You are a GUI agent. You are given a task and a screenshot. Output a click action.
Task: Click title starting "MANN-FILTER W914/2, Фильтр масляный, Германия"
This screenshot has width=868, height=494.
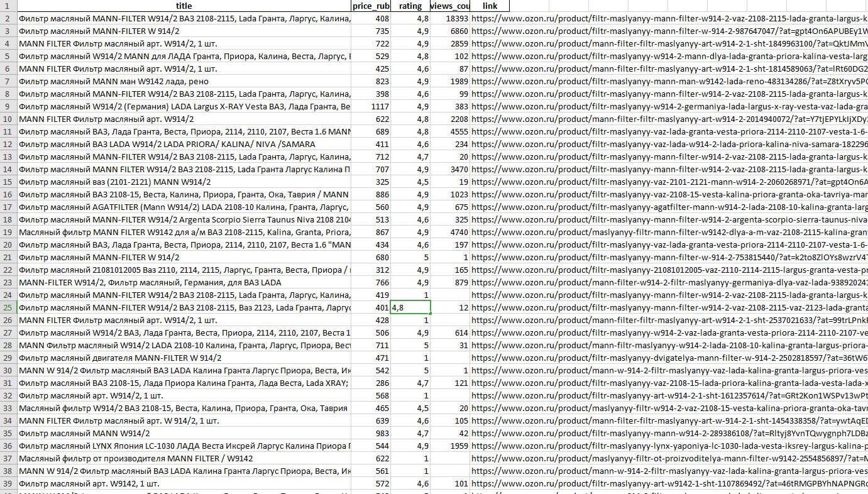150,282
